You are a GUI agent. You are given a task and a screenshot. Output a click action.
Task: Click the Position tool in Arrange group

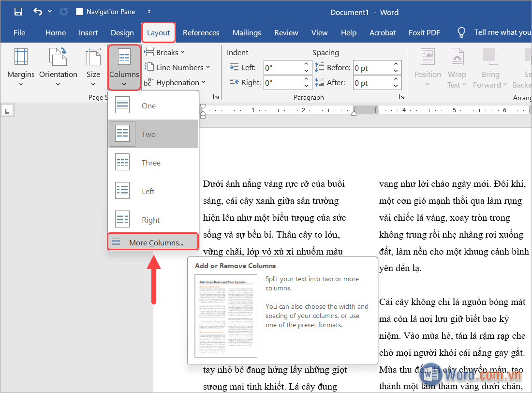point(428,68)
